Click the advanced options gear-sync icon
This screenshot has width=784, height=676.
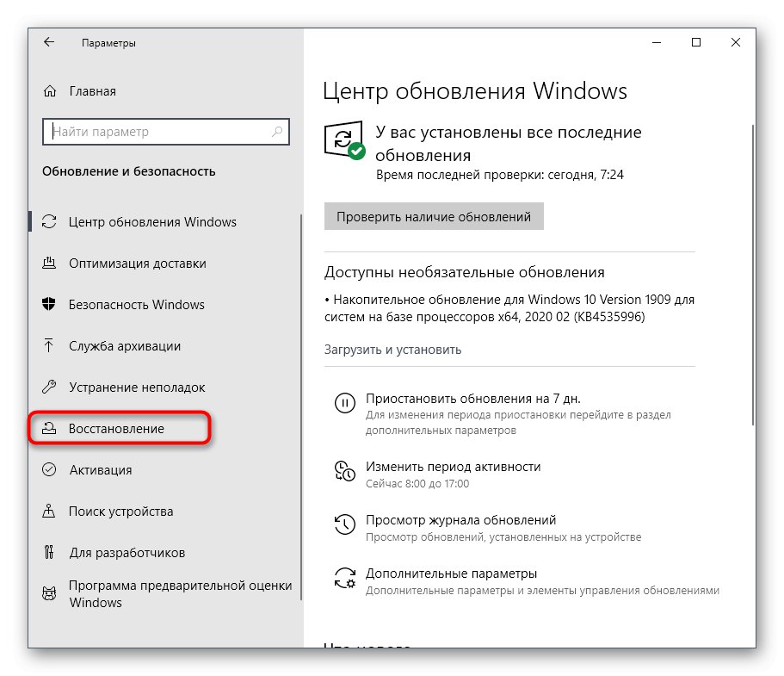click(x=345, y=578)
